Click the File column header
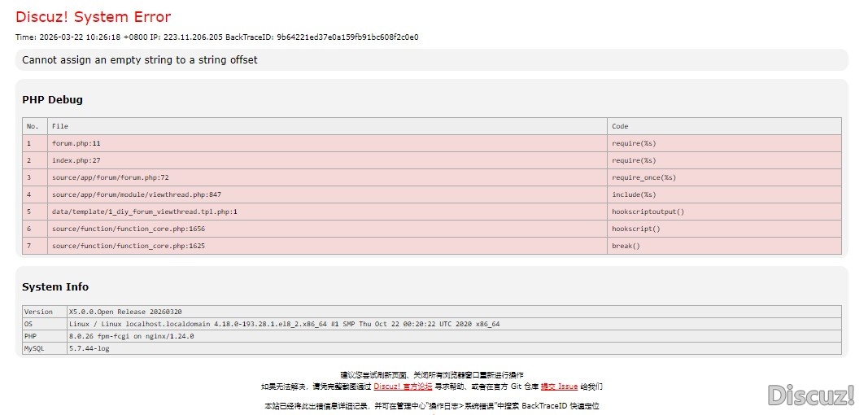The image size is (868, 415). 327,126
